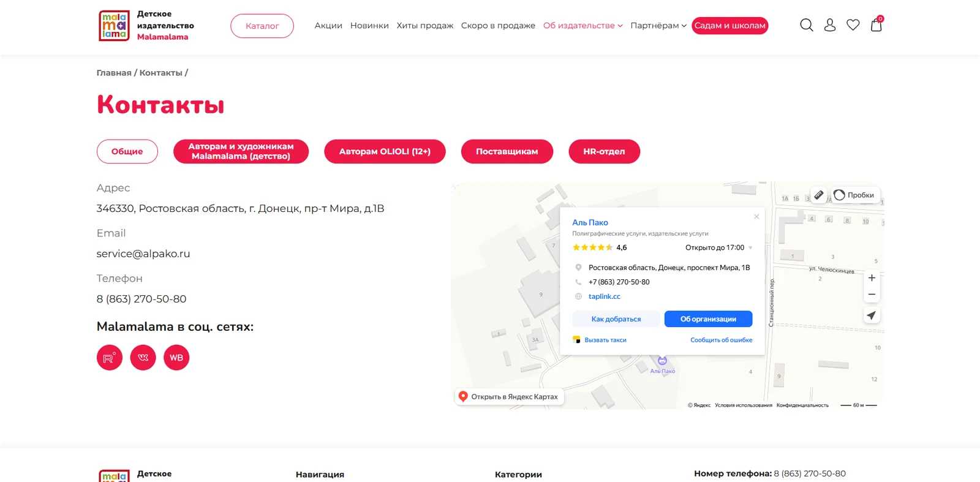980x482 pixels.
Task: Click the address text 346330, Ростовская область
Action: coord(240,208)
